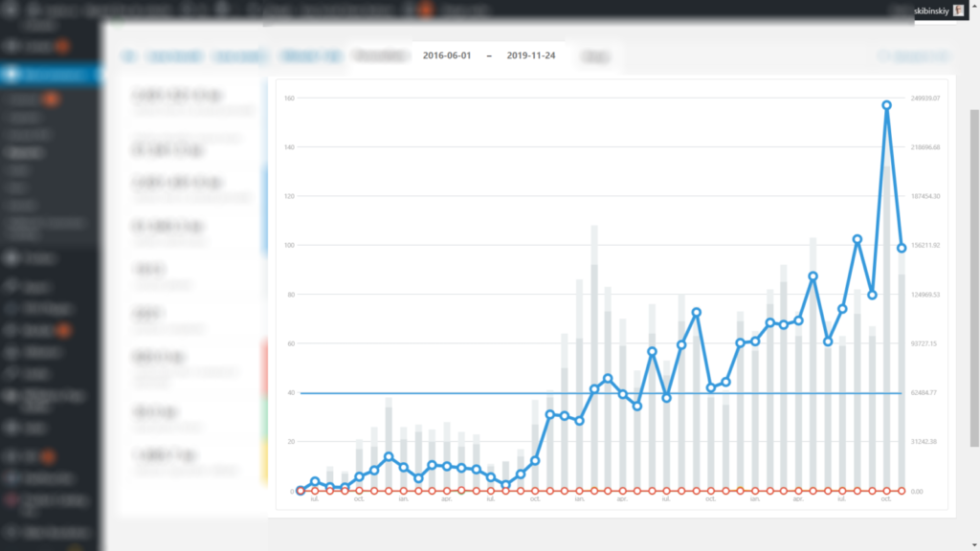
Task: Highlight the green shipping legend item
Action: [191, 417]
